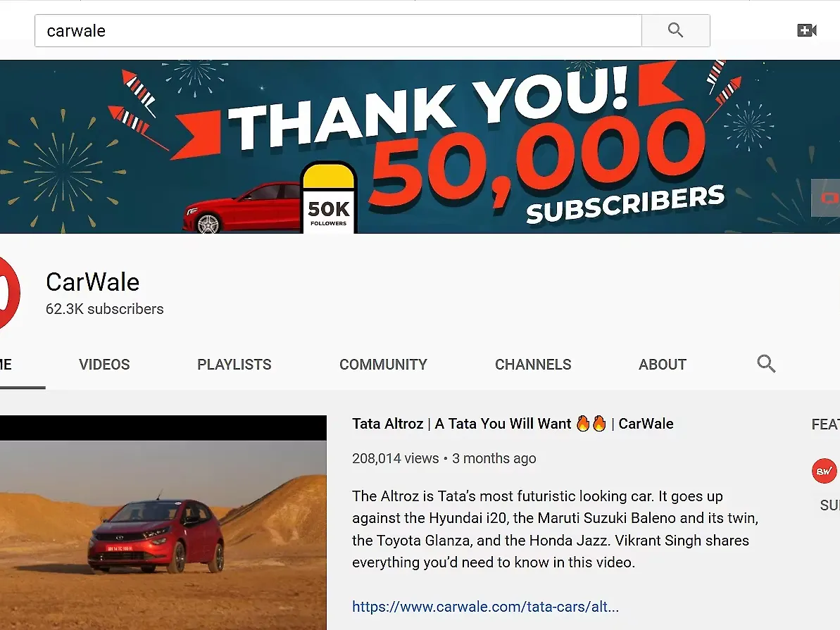Open the Tata Altroz video title link

coord(513,424)
